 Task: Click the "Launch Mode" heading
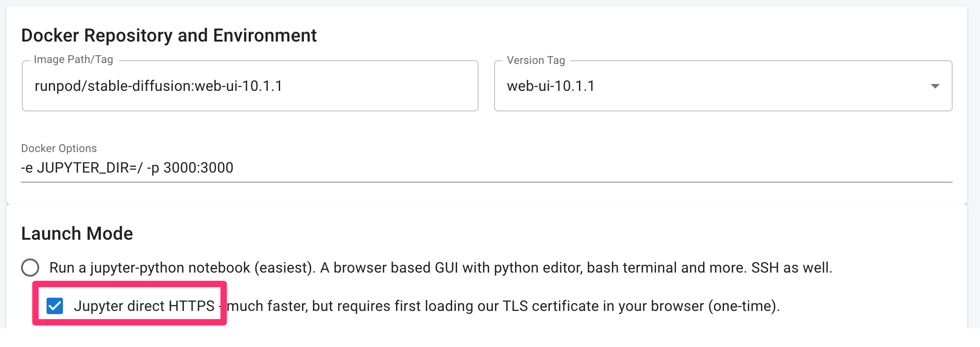click(77, 234)
